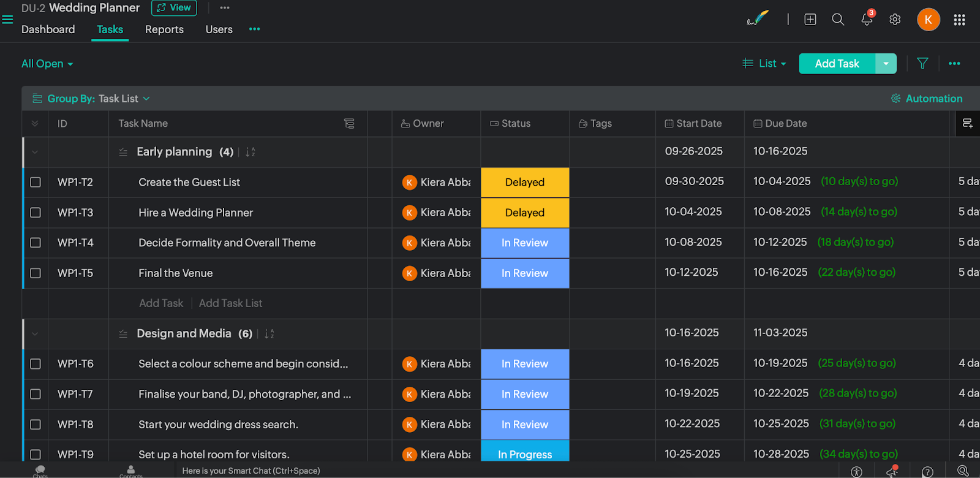980x478 pixels.
Task: Click the search magnifier icon
Action: (838, 20)
